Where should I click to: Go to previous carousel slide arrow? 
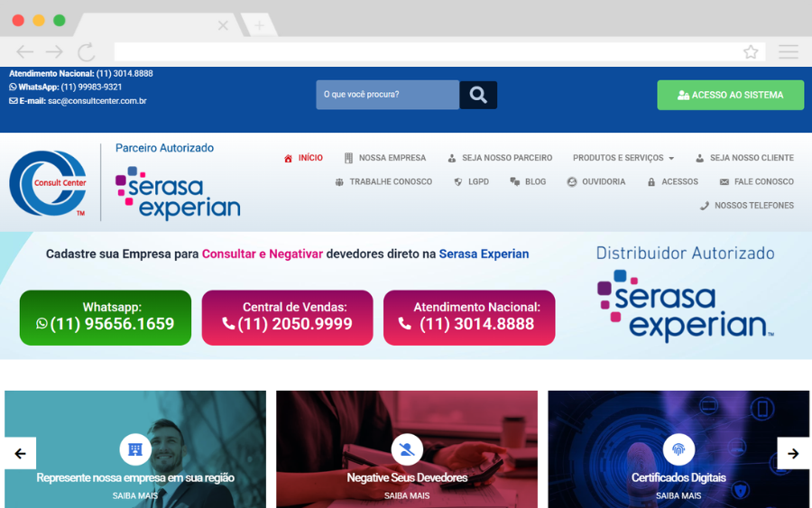[x=19, y=453]
